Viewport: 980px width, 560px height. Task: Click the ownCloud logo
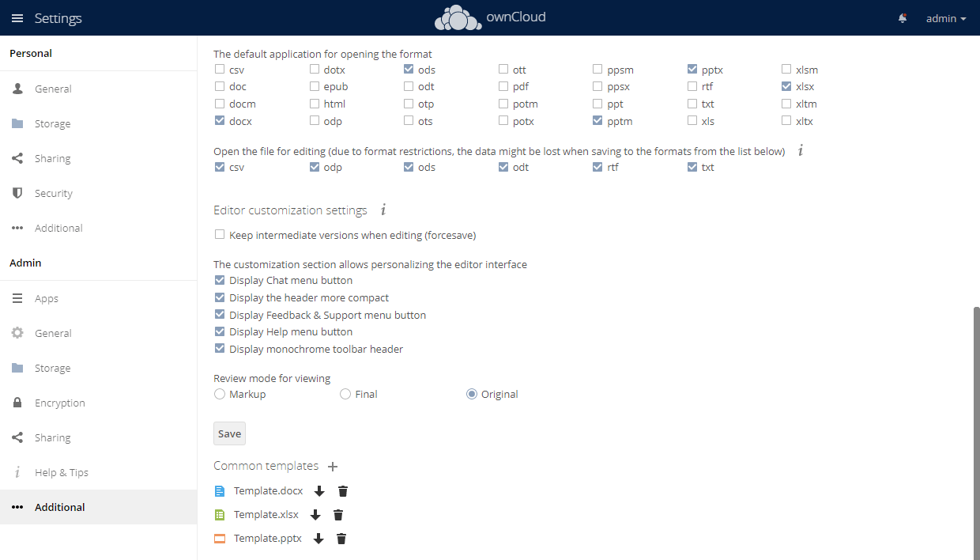coord(490,17)
